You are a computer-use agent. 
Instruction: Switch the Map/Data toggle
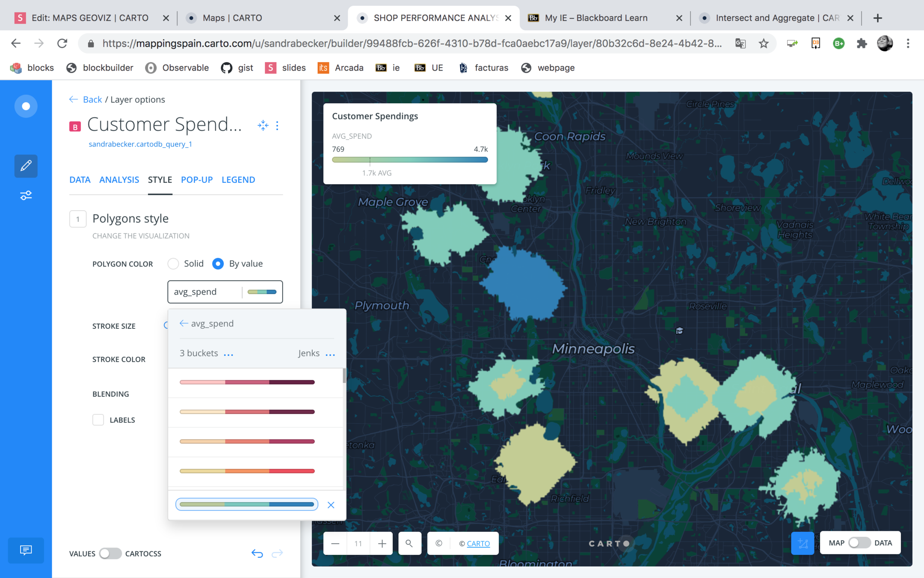(x=859, y=543)
